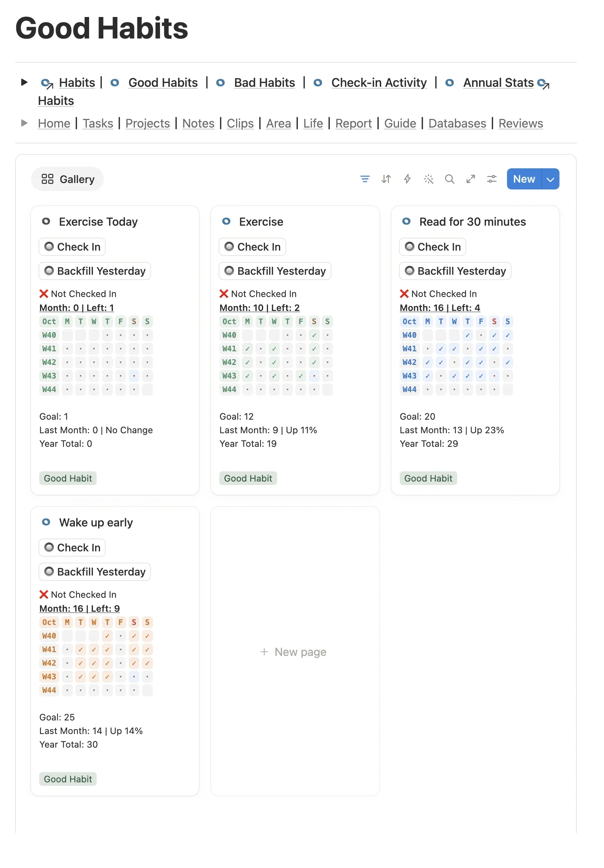Open the Tasks navigation link
Viewport: 604px width, 868px height.
(x=97, y=123)
